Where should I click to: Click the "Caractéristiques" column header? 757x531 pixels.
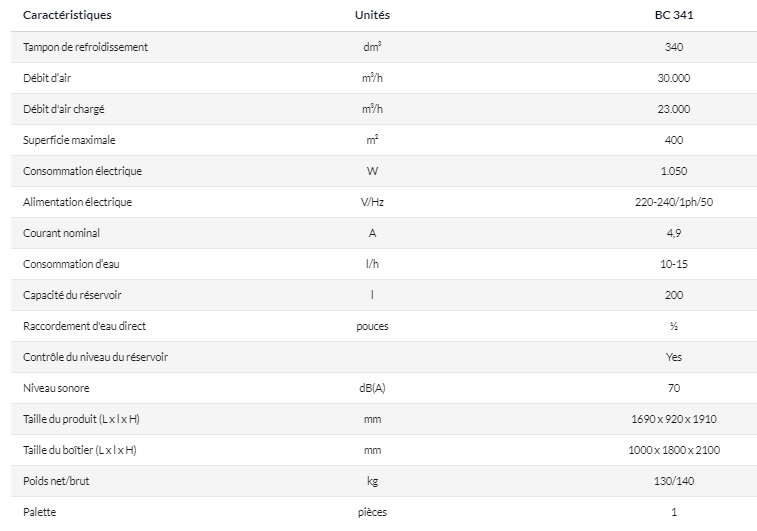[x=67, y=16]
